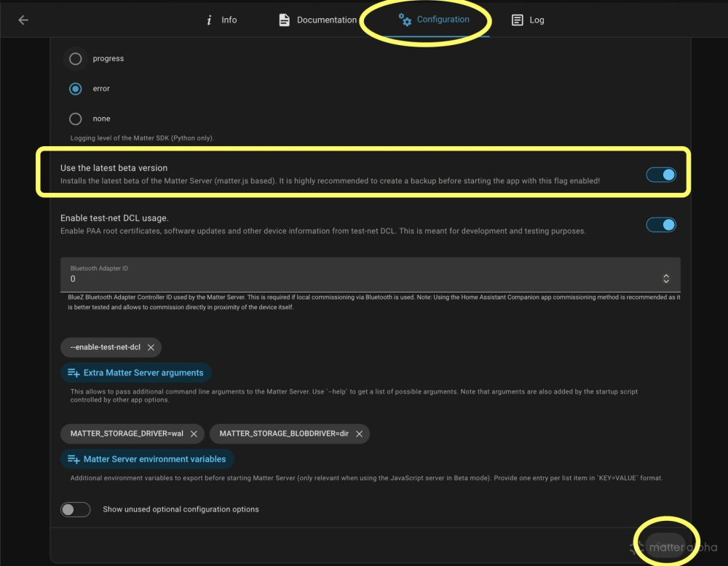This screenshot has height=566, width=728.
Task: Add Matter Server environment variables
Action: (146, 458)
